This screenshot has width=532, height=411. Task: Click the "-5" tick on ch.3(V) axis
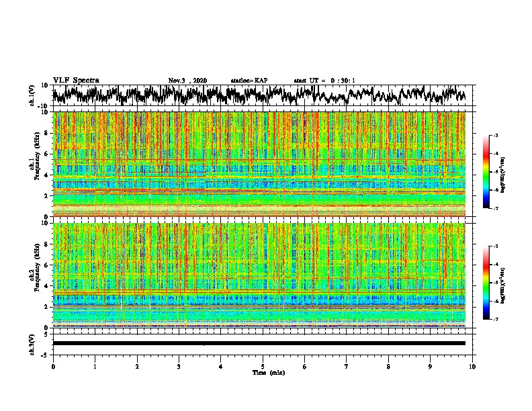pos(45,355)
